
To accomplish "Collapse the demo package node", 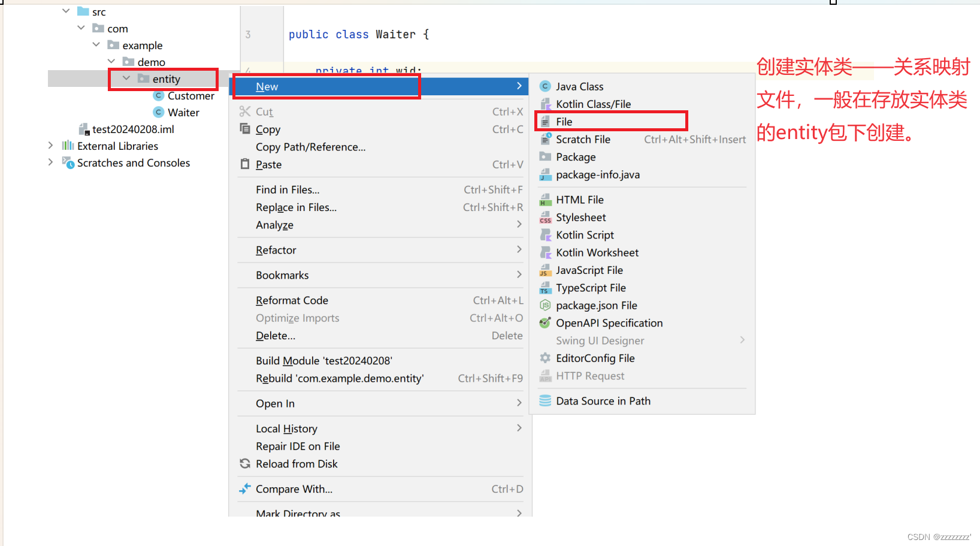I will [x=111, y=61].
